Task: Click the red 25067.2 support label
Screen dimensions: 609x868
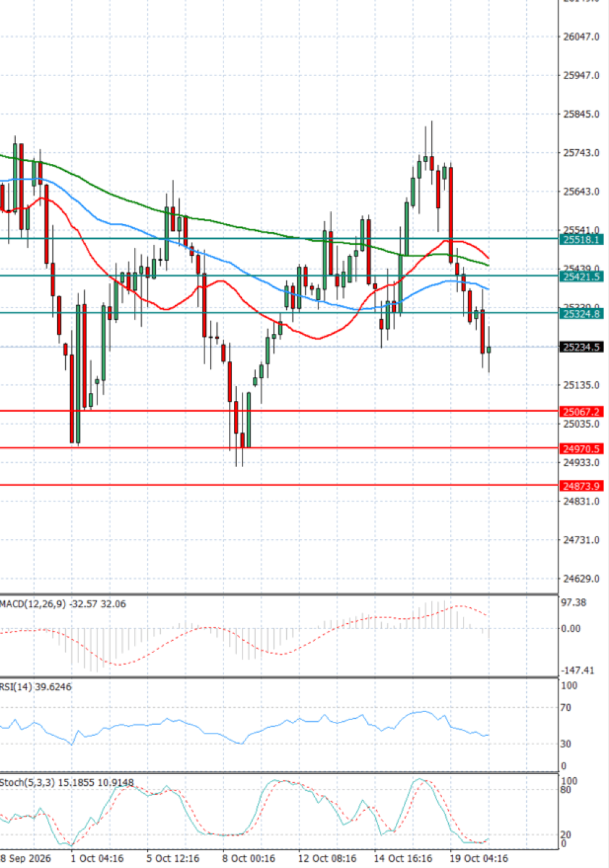Action: point(582,412)
